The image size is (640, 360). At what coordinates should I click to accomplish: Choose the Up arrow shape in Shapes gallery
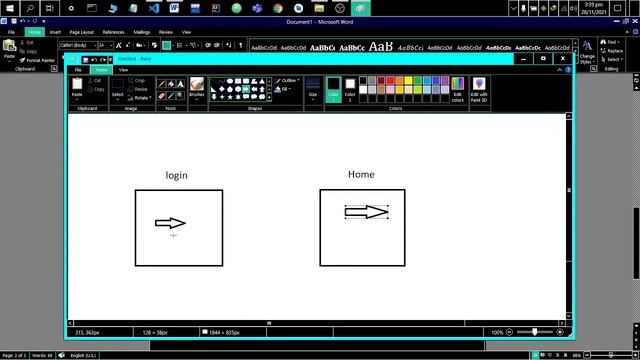click(x=262, y=89)
